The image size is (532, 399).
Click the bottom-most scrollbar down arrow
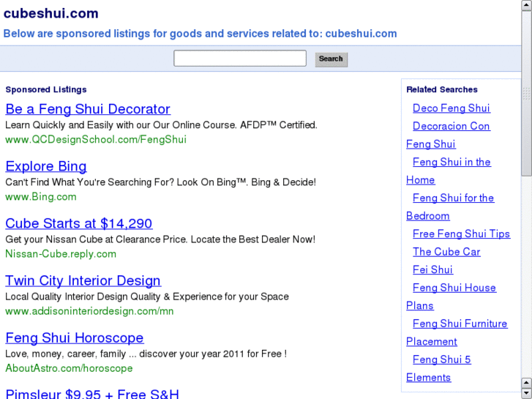[x=527, y=394]
